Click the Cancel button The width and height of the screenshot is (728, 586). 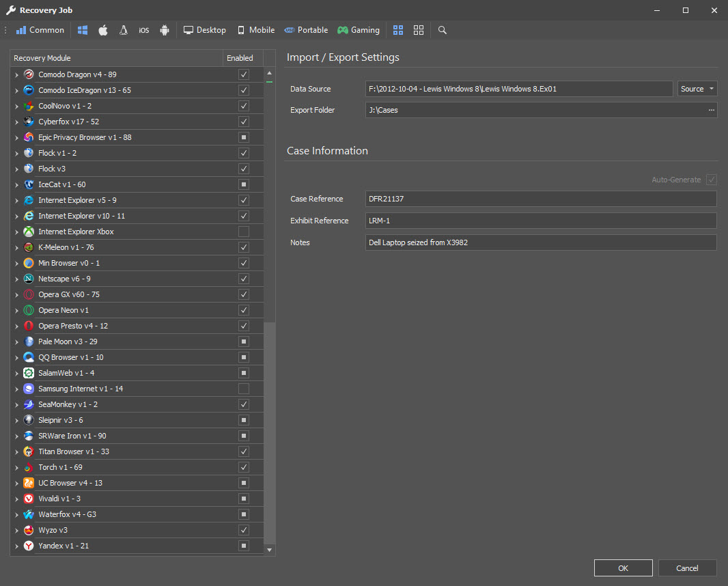(x=687, y=568)
